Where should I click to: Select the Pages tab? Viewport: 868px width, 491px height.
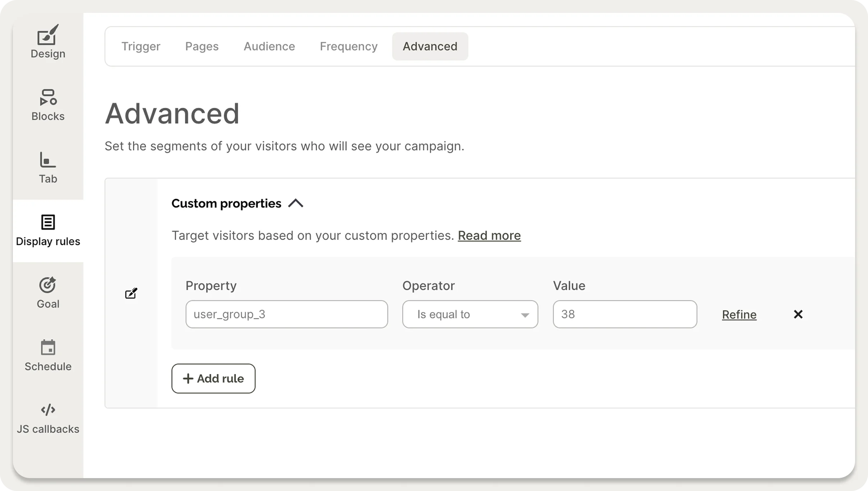(202, 46)
